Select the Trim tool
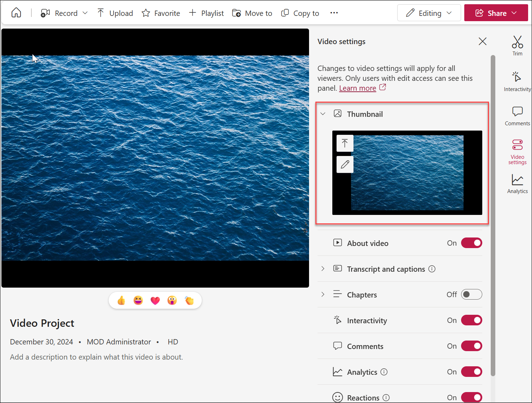Image resolution: width=532 pixels, height=403 pixels. click(x=517, y=45)
